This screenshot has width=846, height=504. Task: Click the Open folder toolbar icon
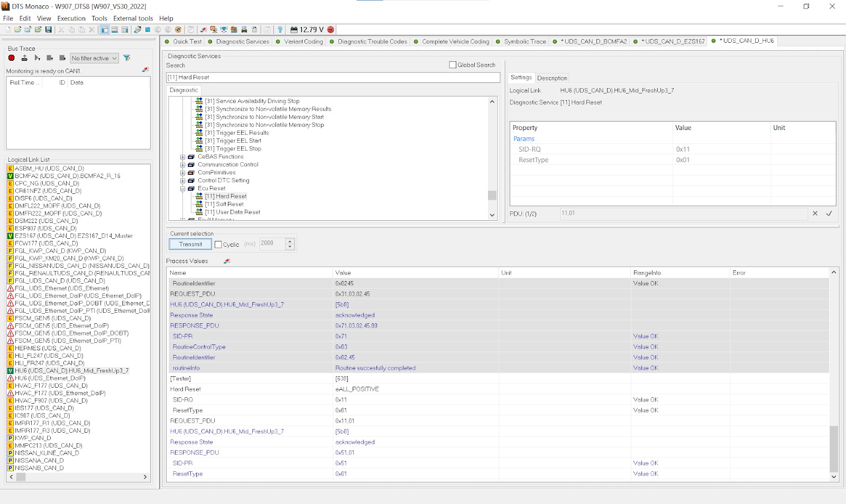[x=18, y=30]
